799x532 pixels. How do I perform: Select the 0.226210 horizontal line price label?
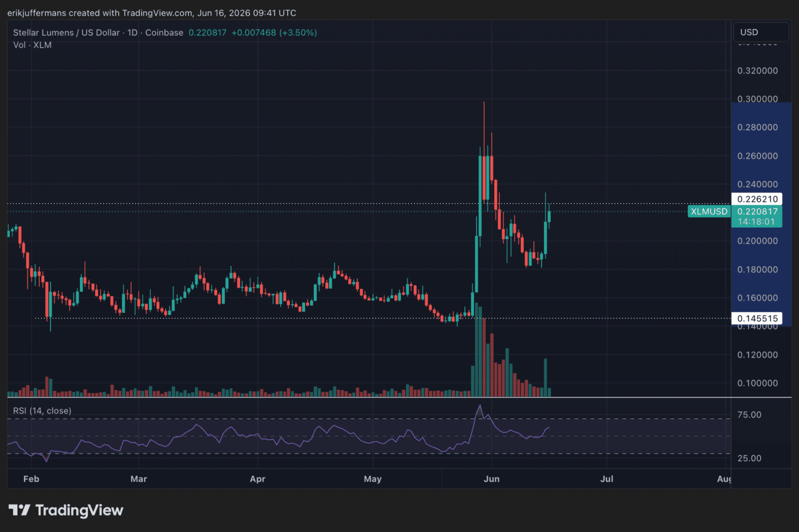point(757,199)
